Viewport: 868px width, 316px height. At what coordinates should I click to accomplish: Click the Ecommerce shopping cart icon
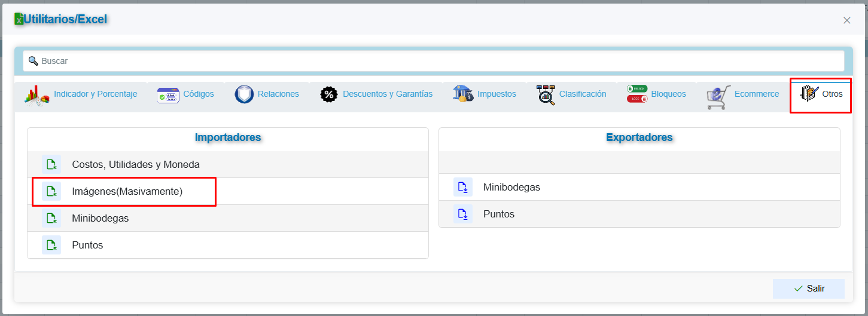(x=718, y=97)
